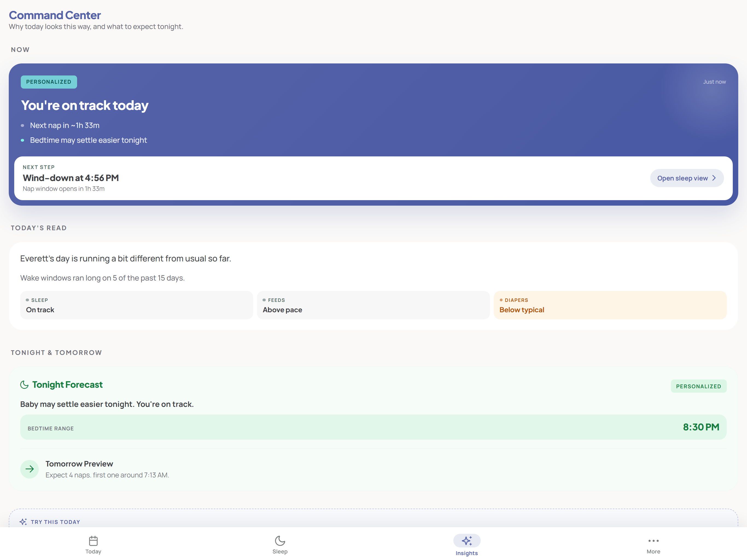Open the More three-dots icon
Viewport: 747px width, 560px height.
tap(653, 541)
